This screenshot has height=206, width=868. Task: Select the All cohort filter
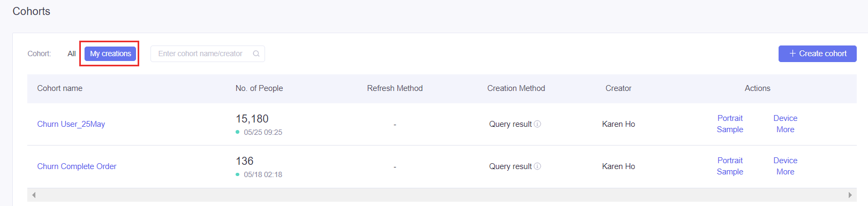click(x=72, y=54)
